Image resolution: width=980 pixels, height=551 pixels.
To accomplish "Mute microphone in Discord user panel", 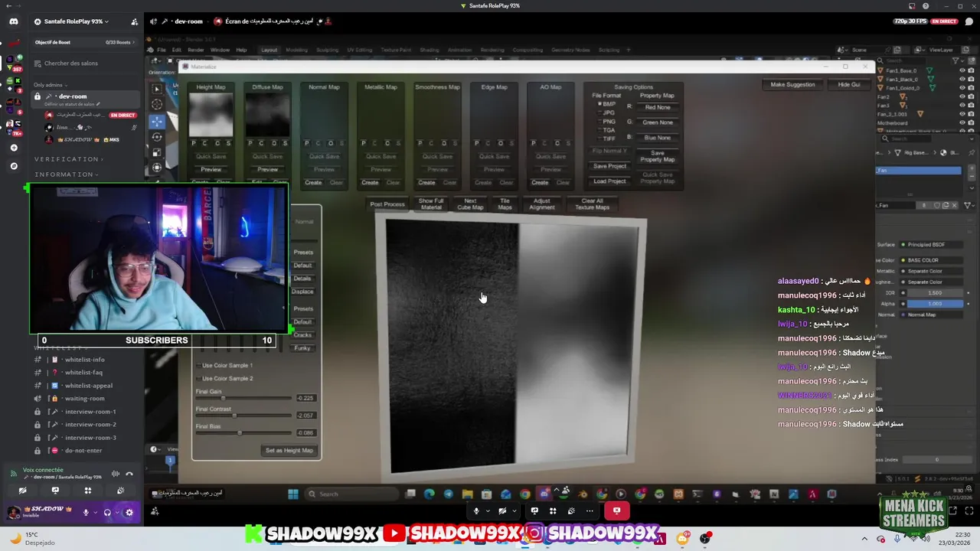I will point(86,513).
